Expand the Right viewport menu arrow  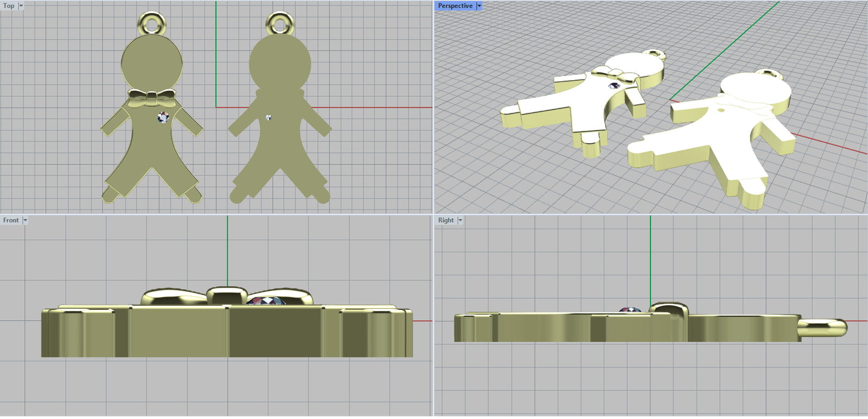coord(460,220)
